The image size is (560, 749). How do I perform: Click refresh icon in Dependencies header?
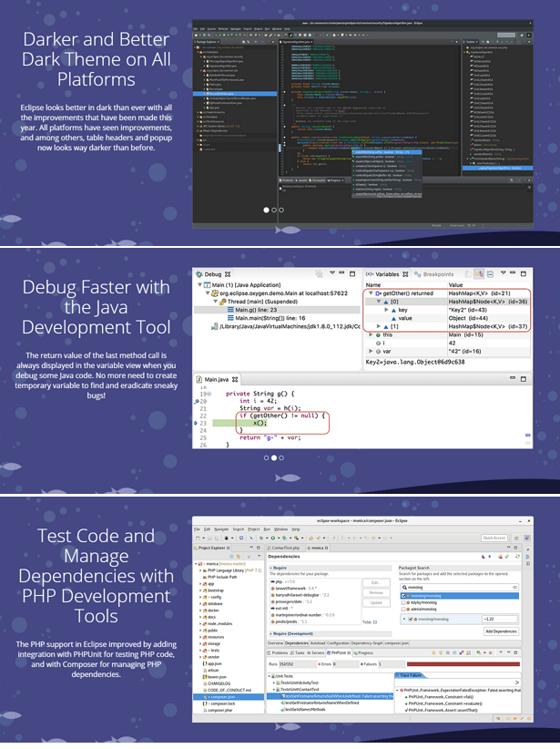(x=517, y=557)
